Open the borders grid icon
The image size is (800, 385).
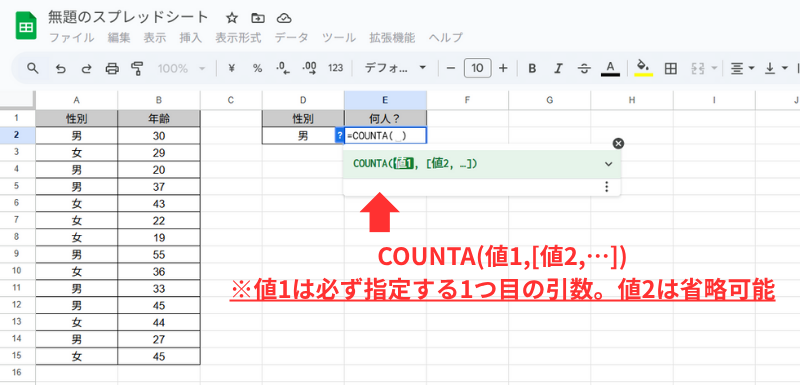point(670,68)
